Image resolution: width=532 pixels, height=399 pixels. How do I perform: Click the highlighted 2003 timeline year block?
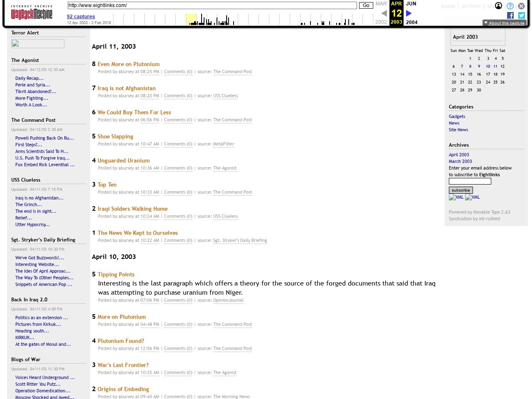[x=191, y=19]
